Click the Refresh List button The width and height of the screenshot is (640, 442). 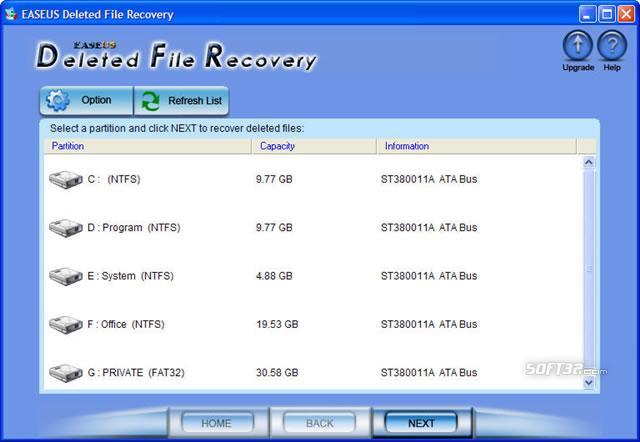[x=181, y=100]
